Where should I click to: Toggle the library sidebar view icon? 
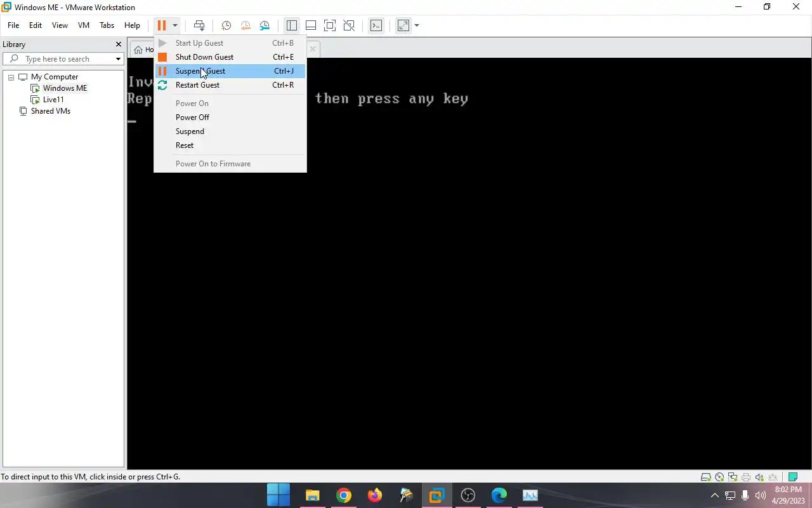[x=292, y=25]
